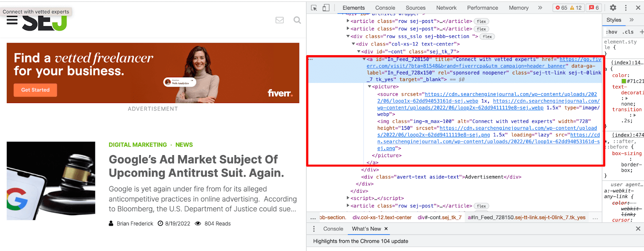Click the selected node's three-dot actions
The width and height of the screenshot is (644, 251).
click(310, 59)
